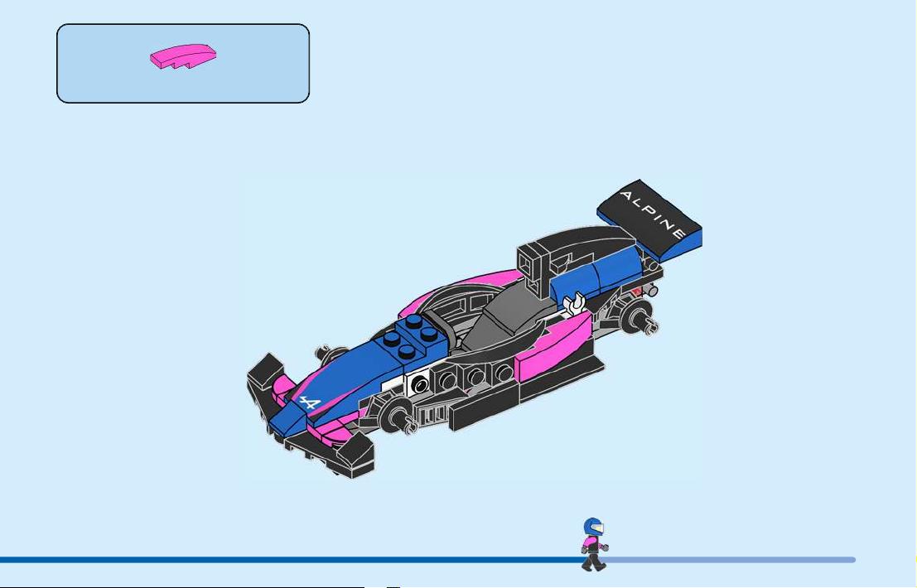This screenshot has width=917, height=588.
Task: Click the white clip piece behind cockpit
Action: [x=575, y=303]
